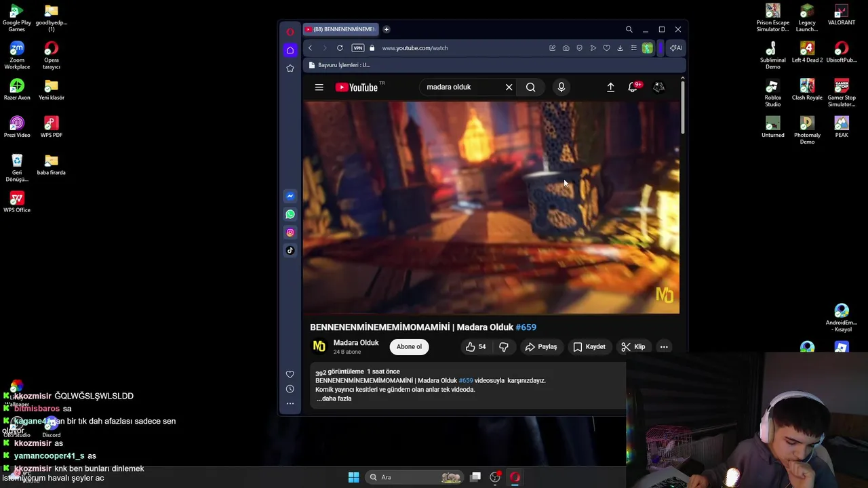Image resolution: width=868 pixels, height=488 pixels.
Task: Open Opera easy setup menu
Action: point(633,48)
